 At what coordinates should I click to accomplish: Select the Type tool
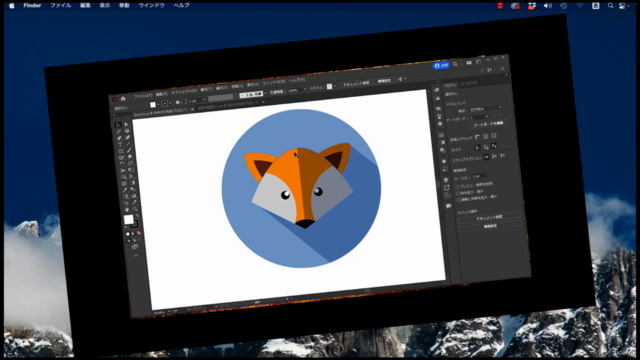click(120, 144)
